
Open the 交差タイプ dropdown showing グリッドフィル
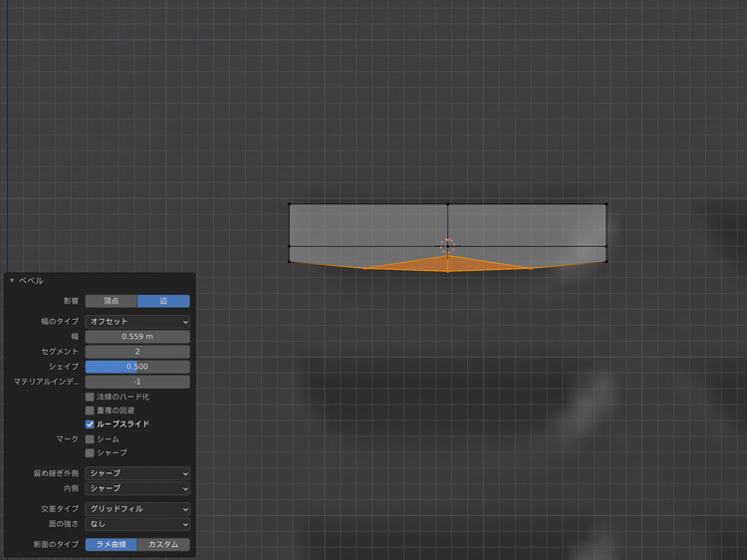point(136,509)
